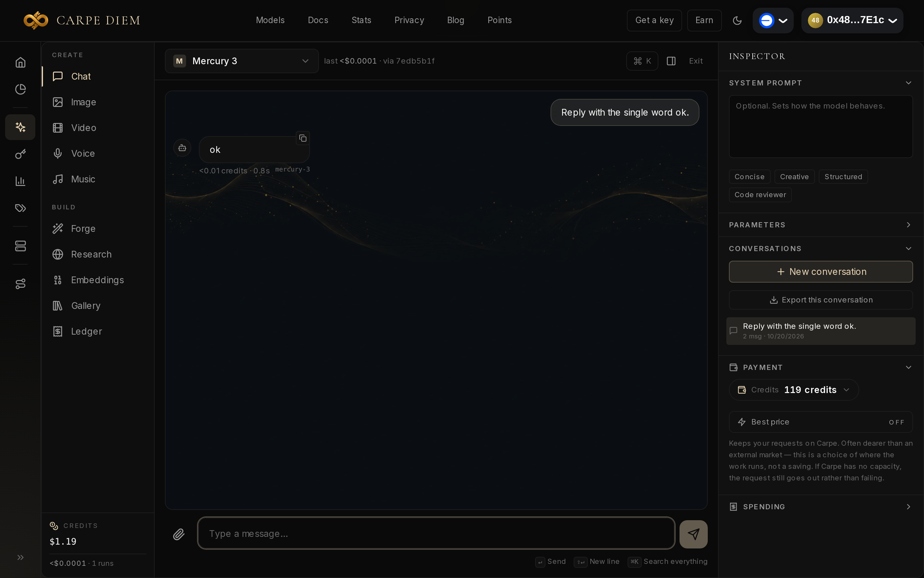Click the Earn button
This screenshot has width=924, height=578.
pyautogui.click(x=704, y=20)
